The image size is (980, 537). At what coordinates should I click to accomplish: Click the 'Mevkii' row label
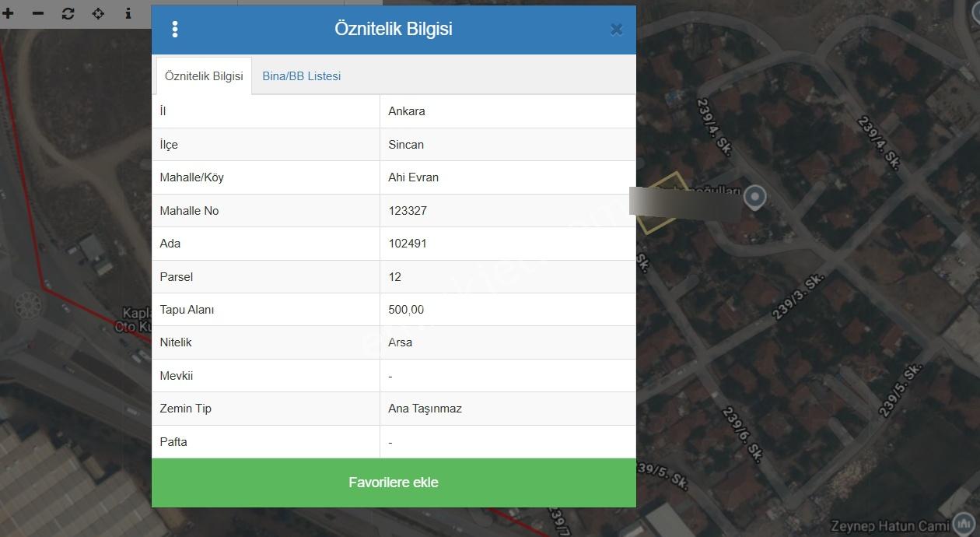pyautogui.click(x=176, y=376)
